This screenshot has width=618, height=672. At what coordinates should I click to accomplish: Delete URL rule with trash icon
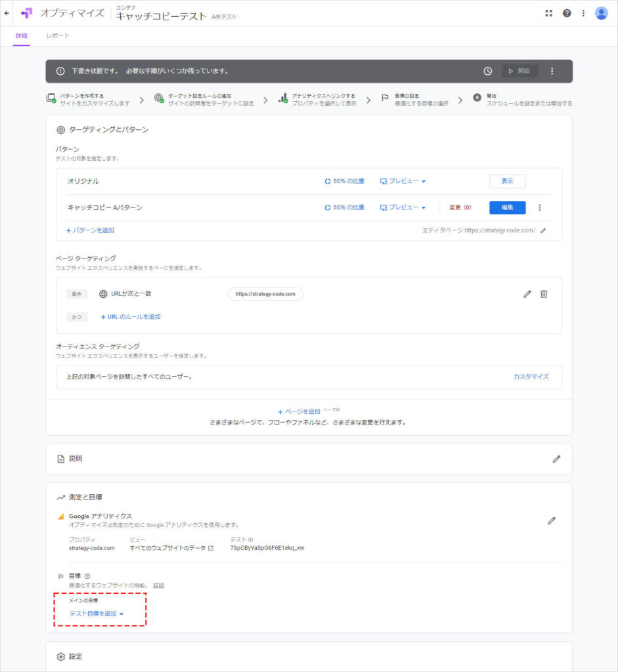click(x=544, y=294)
